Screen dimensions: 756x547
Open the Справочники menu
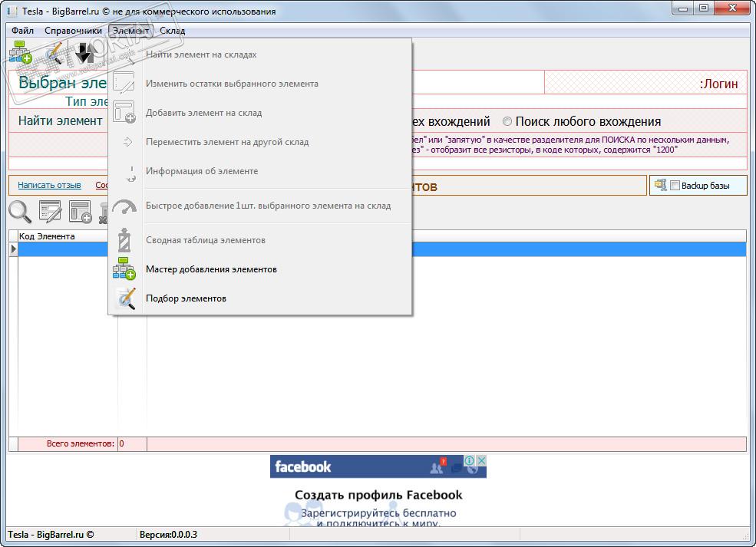[x=73, y=31]
